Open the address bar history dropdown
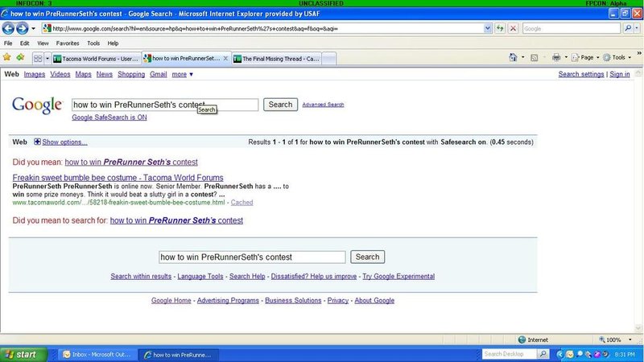The image size is (644, 362). [x=488, y=28]
